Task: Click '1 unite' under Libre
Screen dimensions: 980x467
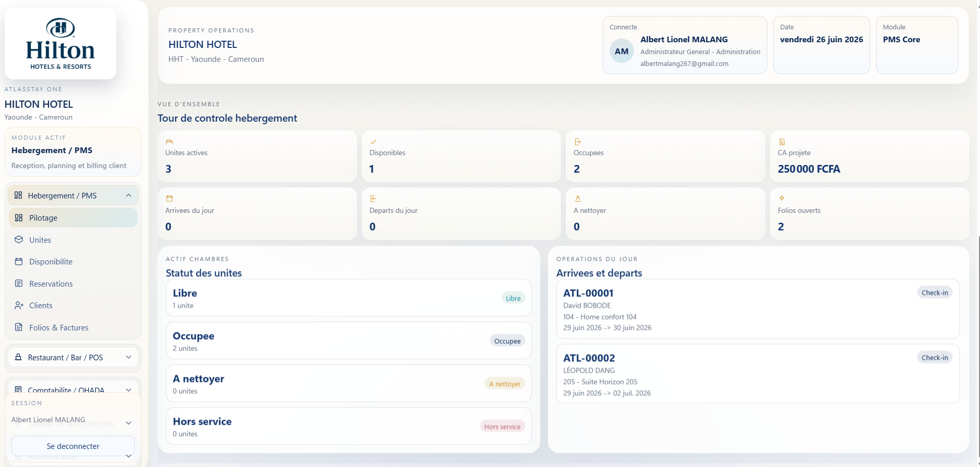Action: click(183, 306)
